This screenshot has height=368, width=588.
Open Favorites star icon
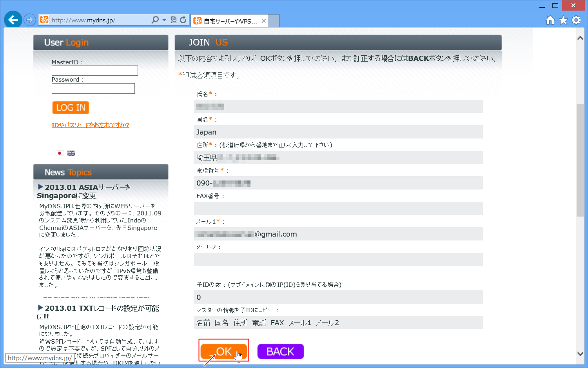[563, 20]
